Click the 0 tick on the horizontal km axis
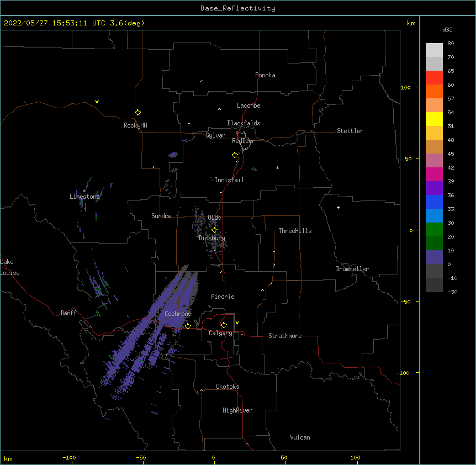The height and width of the screenshot is (465, 476). click(213, 458)
